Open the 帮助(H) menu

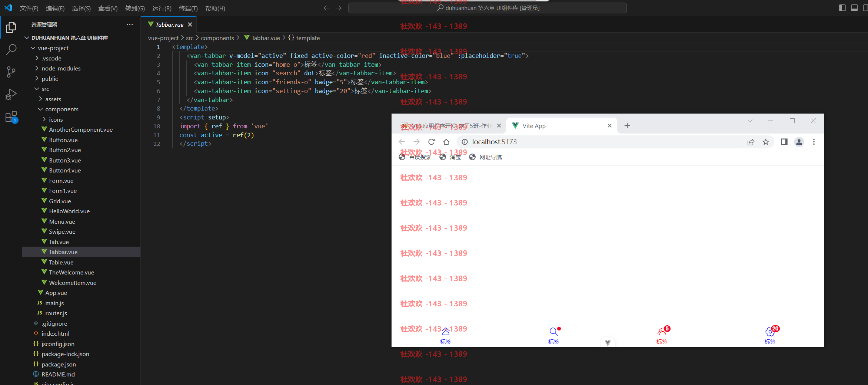pos(215,8)
